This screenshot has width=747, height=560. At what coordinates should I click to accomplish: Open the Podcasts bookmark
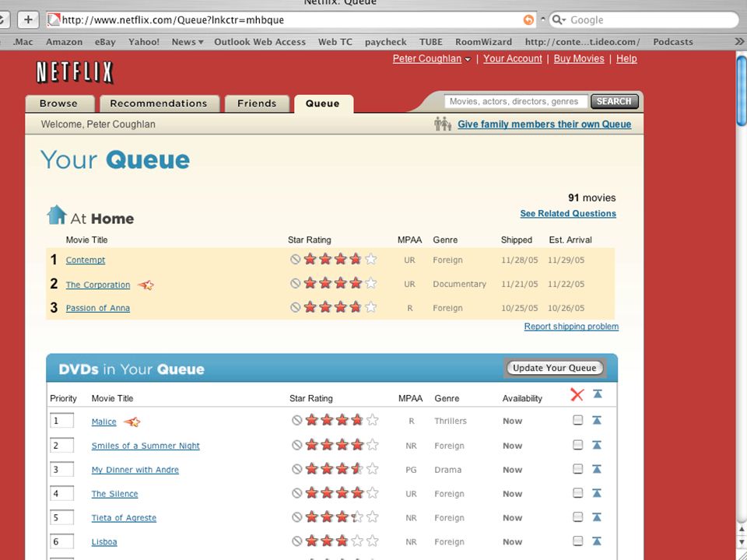(672, 42)
